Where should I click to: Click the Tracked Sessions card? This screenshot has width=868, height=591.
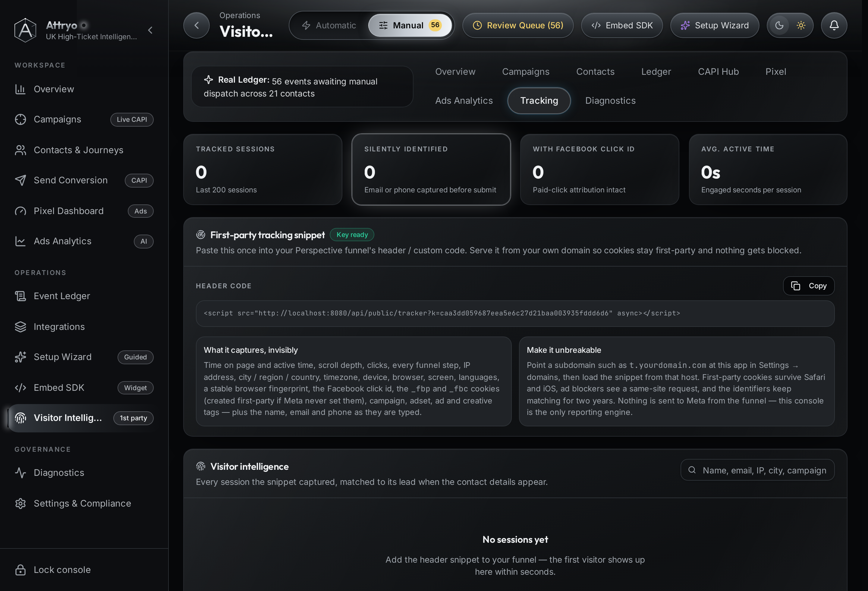coord(263,169)
